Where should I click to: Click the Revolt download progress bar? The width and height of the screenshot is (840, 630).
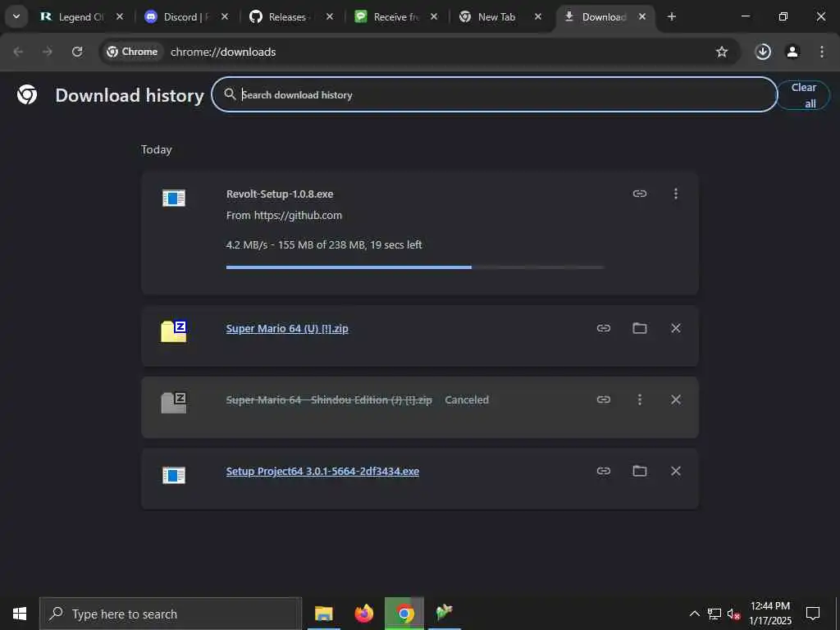[416, 267]
